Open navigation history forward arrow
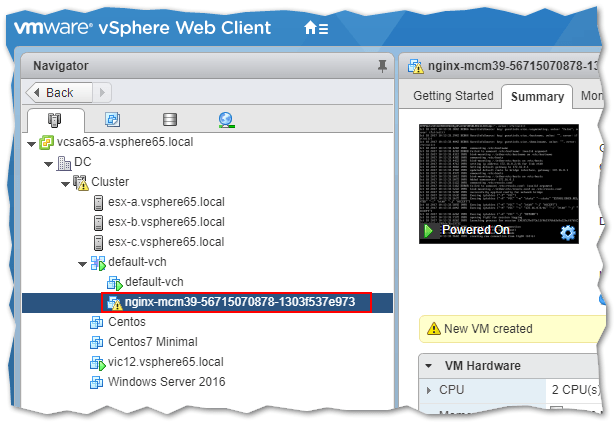 tap(102, 93)
